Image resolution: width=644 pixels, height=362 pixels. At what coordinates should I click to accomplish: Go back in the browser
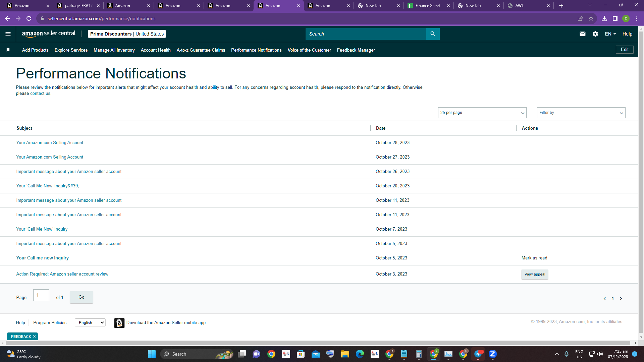tap(7, 18)
